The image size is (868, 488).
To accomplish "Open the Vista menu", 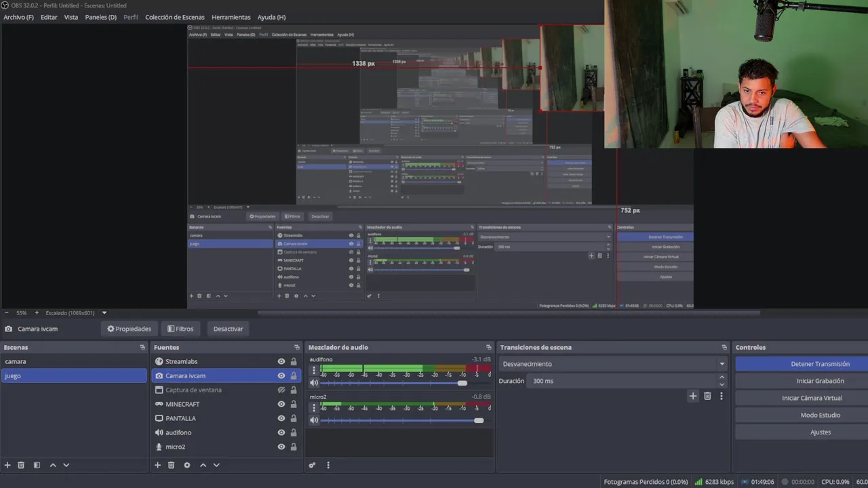I will [x=71, y=17].
